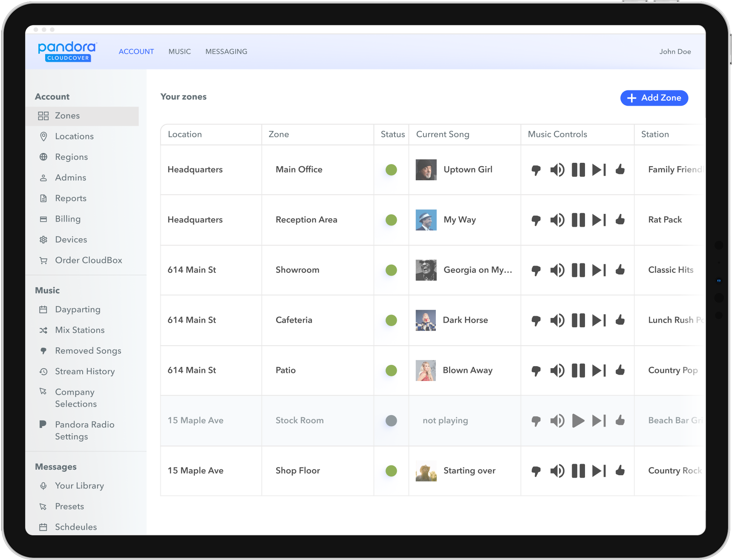
Task: Thumbs down My Way in Reception Area
Action: click(x=536, y=220)
